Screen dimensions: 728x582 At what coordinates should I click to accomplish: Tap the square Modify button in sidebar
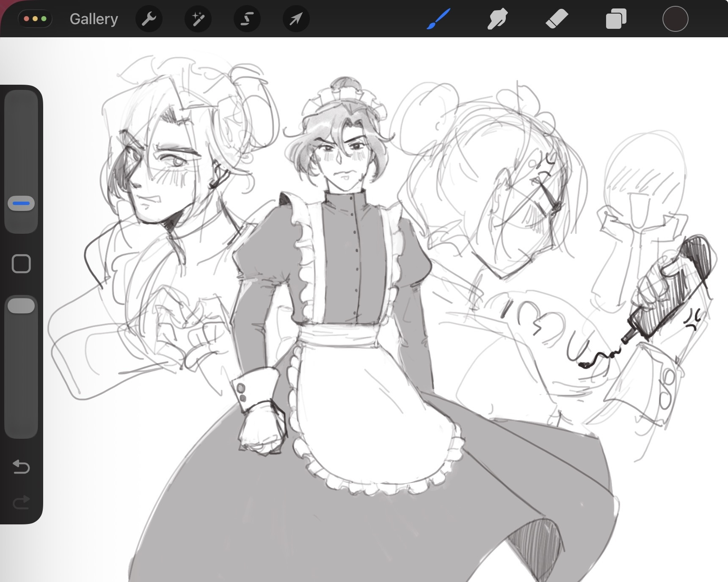click(21, 264)
